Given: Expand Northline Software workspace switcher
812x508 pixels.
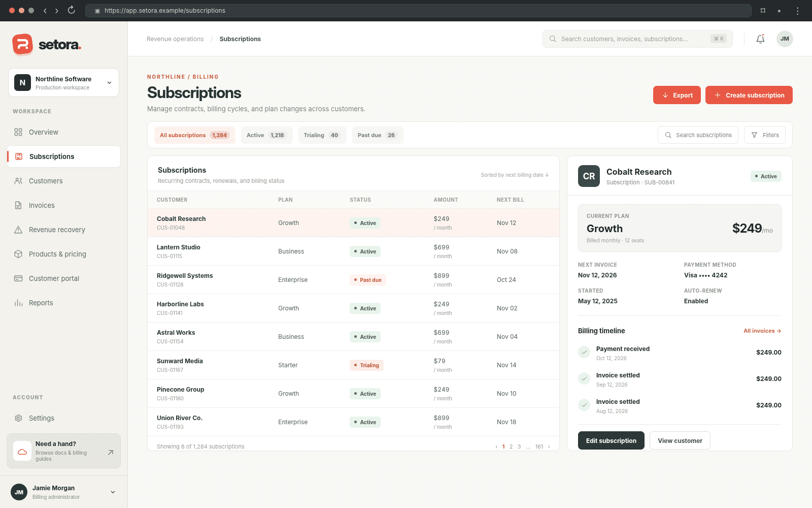Looking at the screenshot, I should tap(64, 83).
